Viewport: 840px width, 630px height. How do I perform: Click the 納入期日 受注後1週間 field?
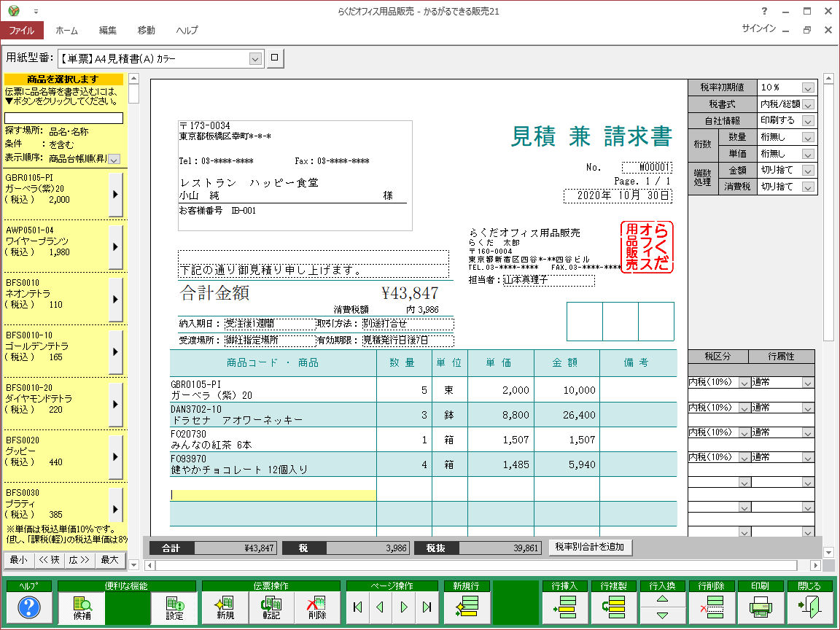(x=270, y=324)
